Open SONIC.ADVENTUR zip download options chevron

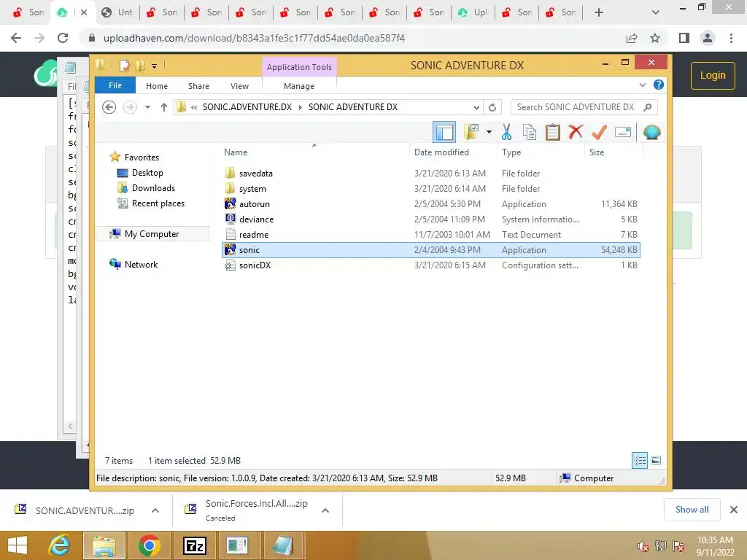click(x=155, y=510)
